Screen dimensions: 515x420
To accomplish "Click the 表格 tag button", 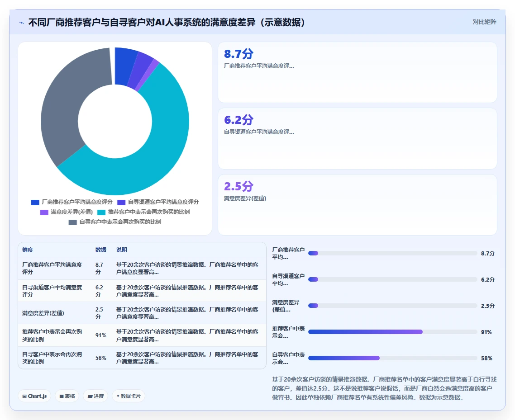I will pyautogui.click(x=67, y=396).
